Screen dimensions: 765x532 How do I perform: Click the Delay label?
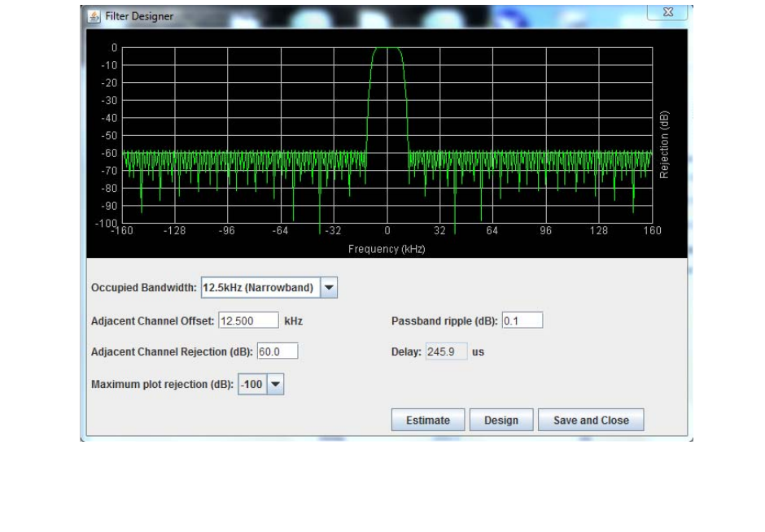(406, 351)
